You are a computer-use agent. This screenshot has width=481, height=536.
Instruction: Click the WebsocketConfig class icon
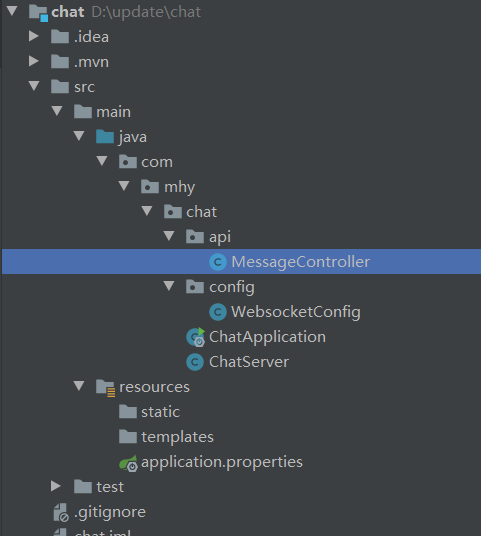coord(218,312)
